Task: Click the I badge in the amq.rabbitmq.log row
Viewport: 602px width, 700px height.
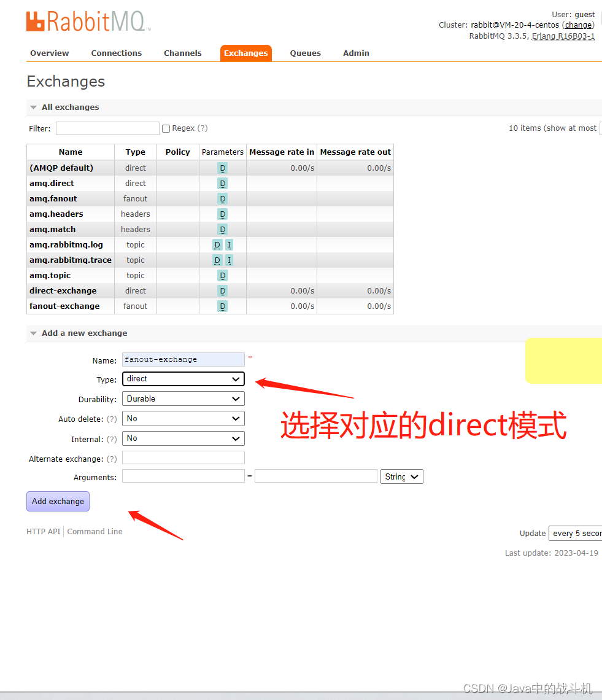Action: tap(229, 244)
